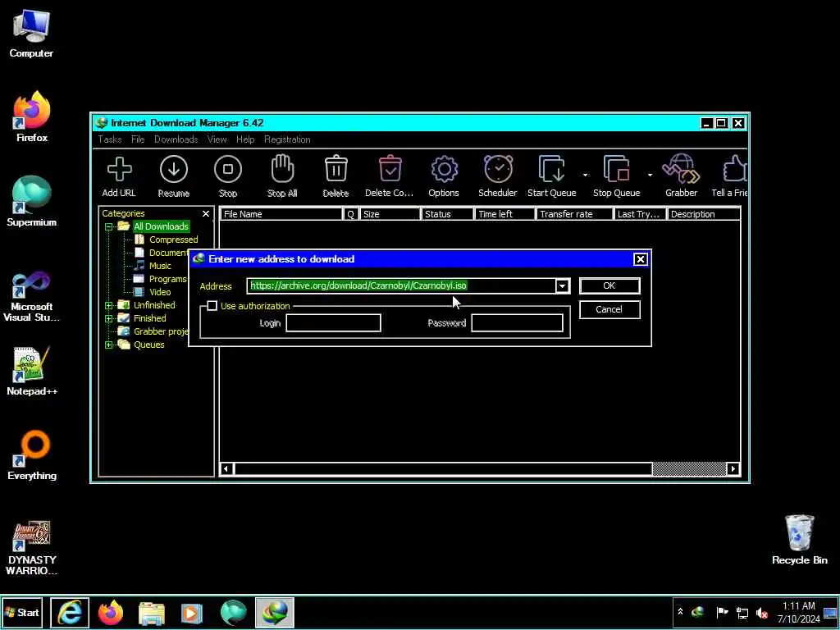Click the Stop All hand icon

(282, 169)
